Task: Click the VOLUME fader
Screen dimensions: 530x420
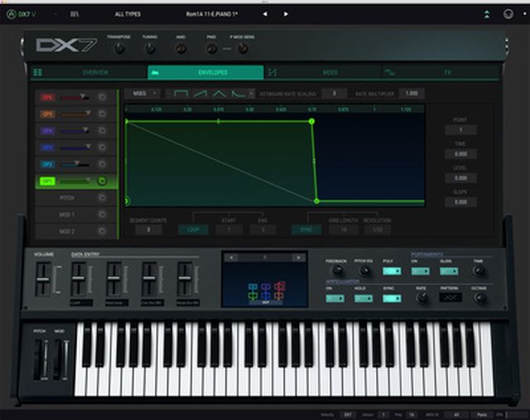Action: (x=43, y=280)
